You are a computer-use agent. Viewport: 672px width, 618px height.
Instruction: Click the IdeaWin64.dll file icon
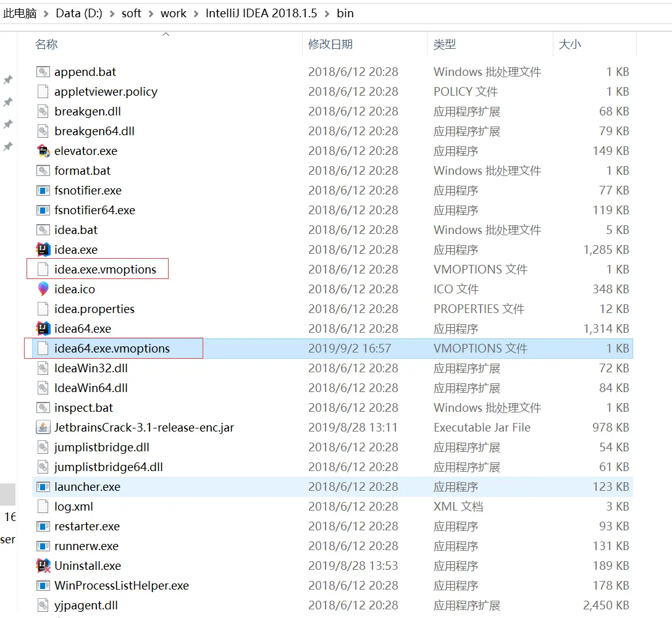43,388
